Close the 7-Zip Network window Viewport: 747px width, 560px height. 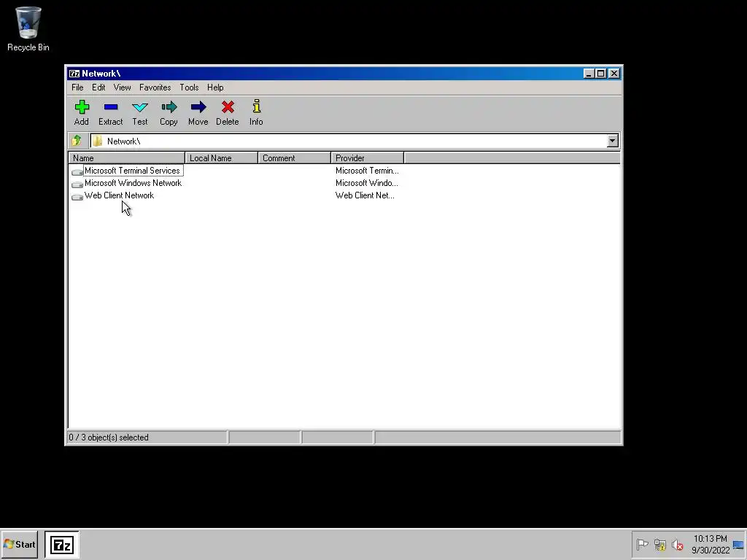pyautogui.click(x=614, y=74)
